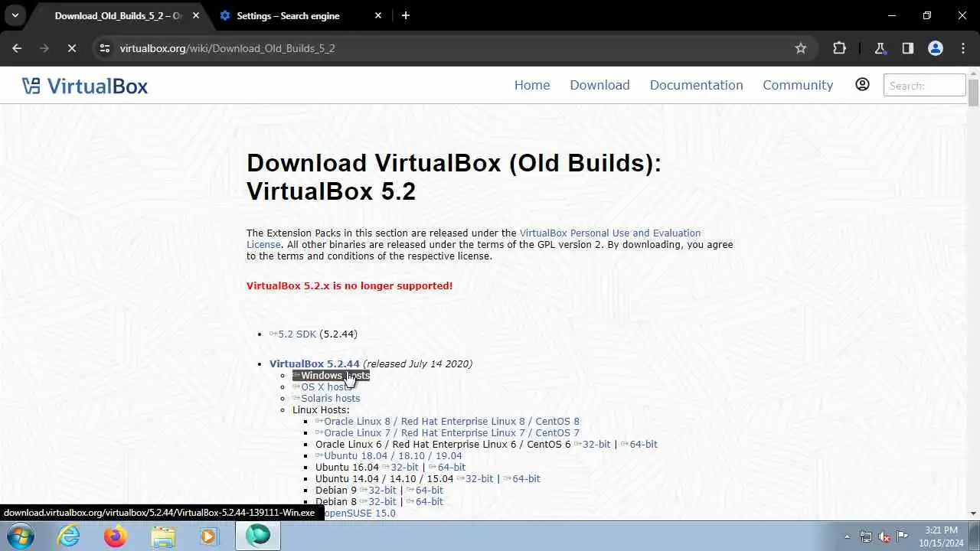Download Debian 8 32-bit build
Viewport: 980px width, 551px height.
click(378, 501)
